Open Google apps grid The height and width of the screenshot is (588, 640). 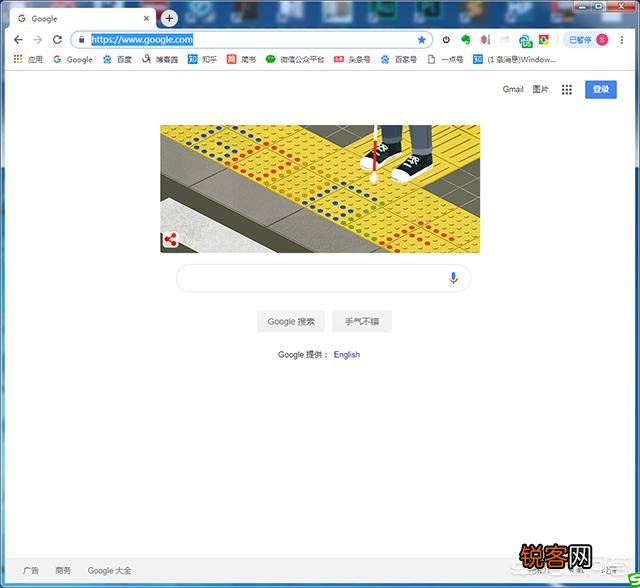click(x=567, y=89)
